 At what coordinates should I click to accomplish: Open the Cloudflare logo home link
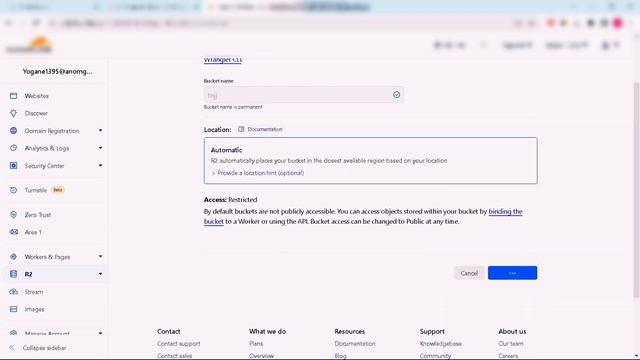(29, 44)
